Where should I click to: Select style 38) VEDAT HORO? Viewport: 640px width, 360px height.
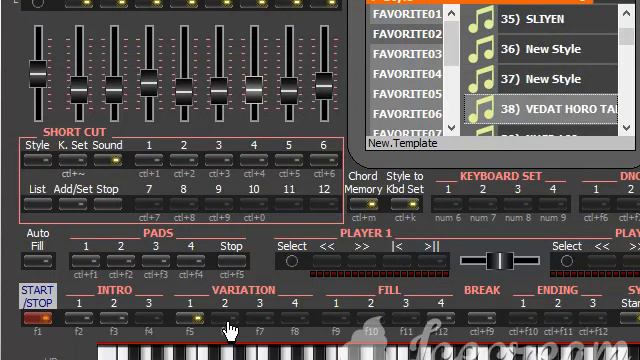pyautogui.click(x=541, y=109)
